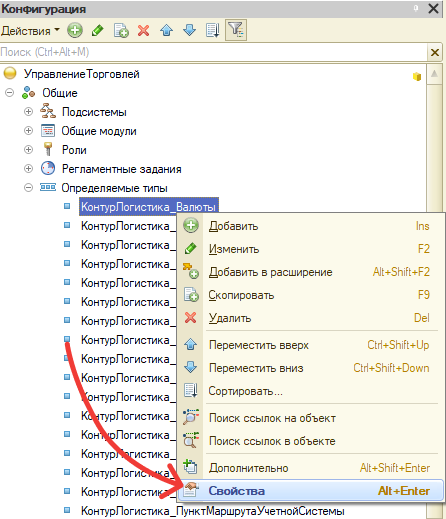Screen dimensions: 446x519
Task: Choose Поиск ссылок в объекте entry
Action: 311,441
